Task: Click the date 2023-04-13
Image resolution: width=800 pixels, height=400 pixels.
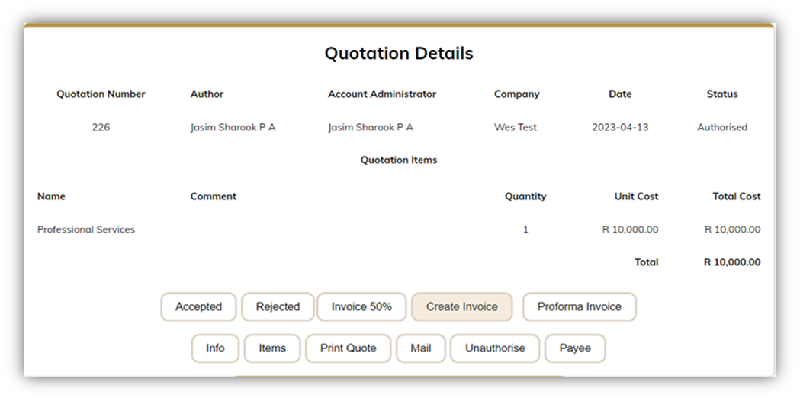Action: (620, 127)
